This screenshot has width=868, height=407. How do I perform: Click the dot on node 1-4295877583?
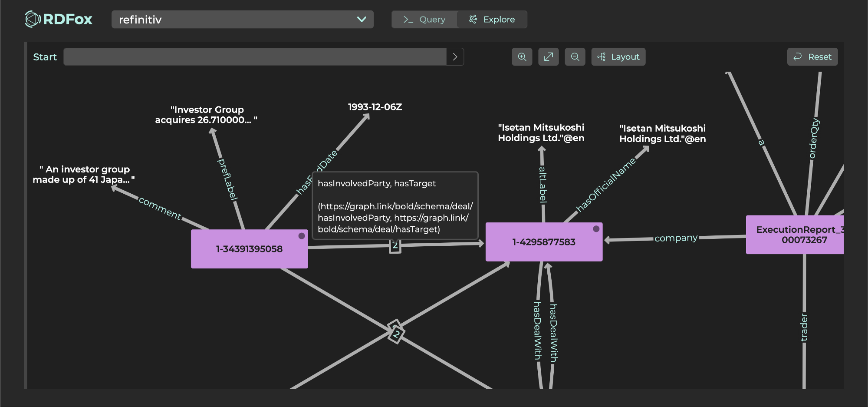tap(596, 229)
